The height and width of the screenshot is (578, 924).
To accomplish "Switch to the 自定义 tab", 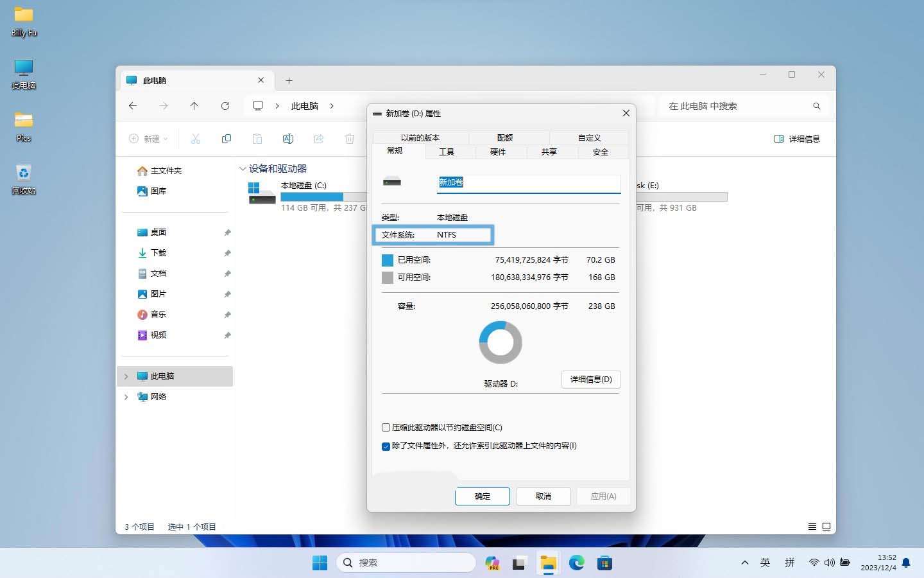I will coord(590,137).
